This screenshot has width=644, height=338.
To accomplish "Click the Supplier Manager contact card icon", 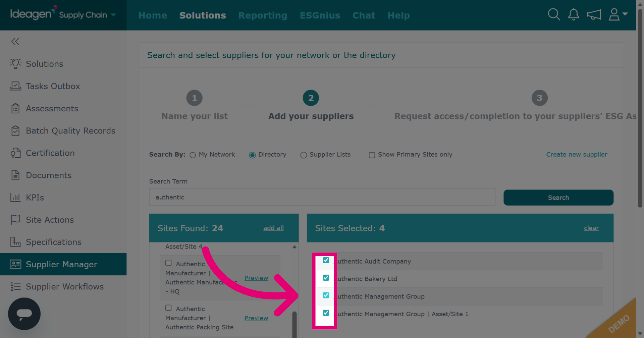I will (x=15, y=264).
